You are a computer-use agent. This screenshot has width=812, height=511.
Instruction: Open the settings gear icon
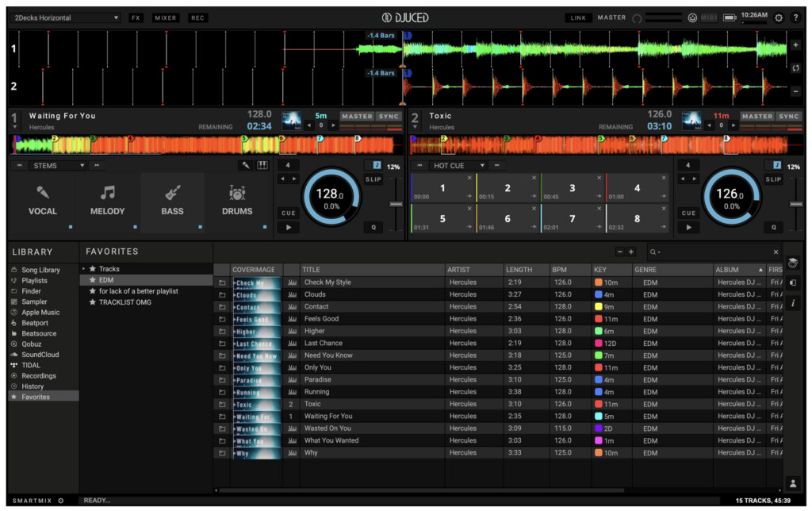779,17
